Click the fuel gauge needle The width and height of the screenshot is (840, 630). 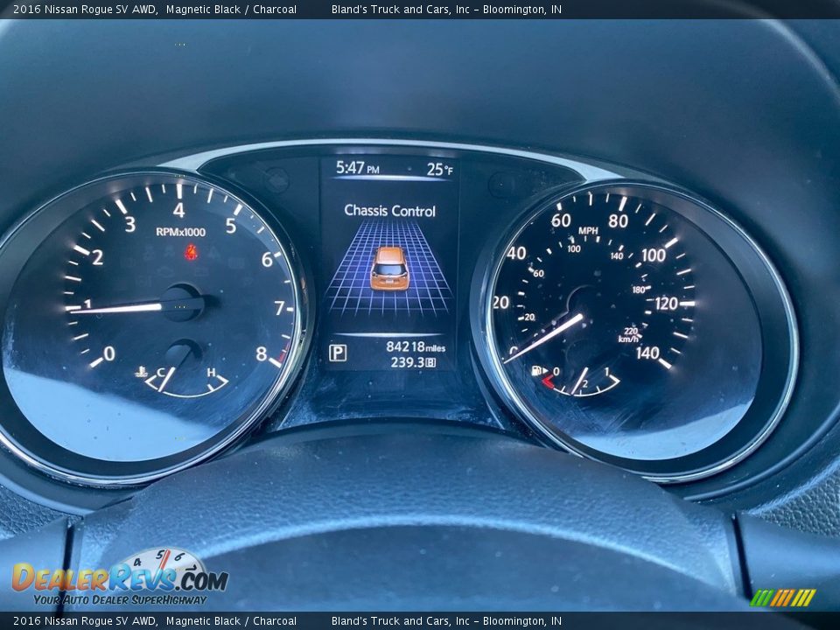[579, 381]
